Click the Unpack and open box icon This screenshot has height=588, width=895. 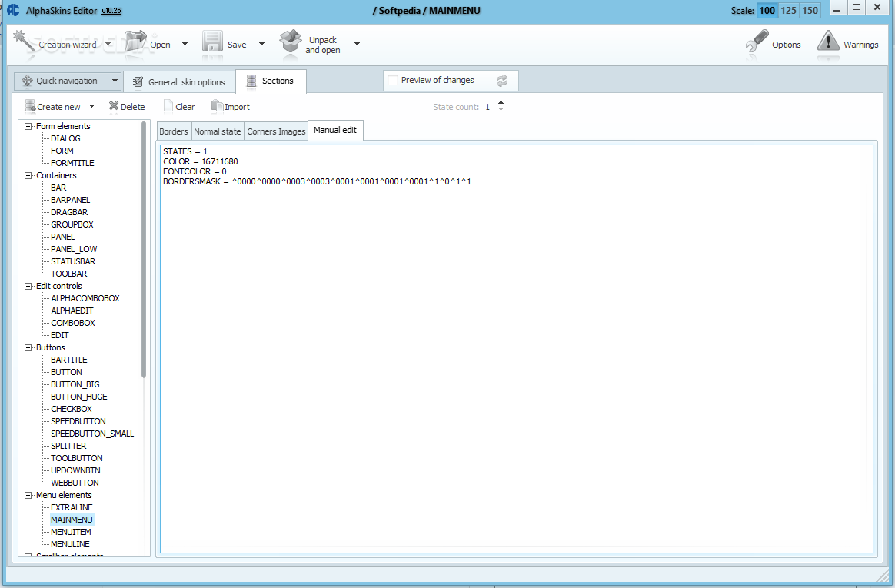(290, 43)
